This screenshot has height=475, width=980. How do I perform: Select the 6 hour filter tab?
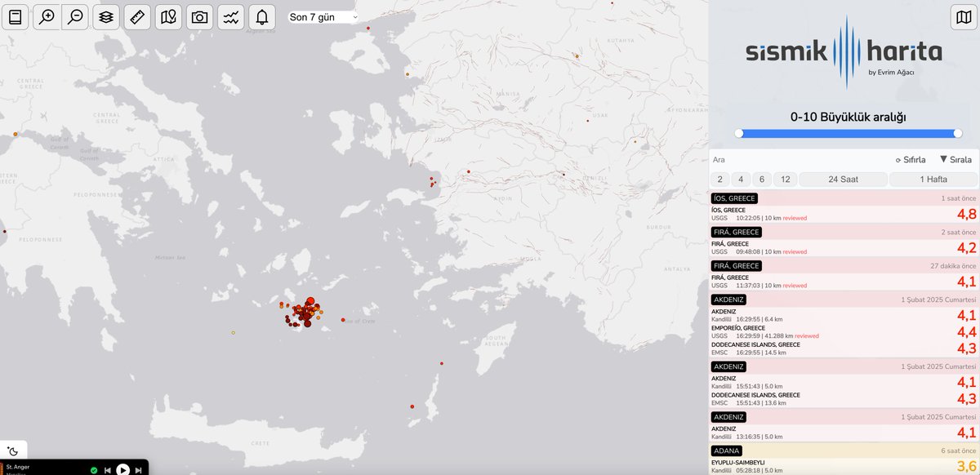(x=762, y=180)
